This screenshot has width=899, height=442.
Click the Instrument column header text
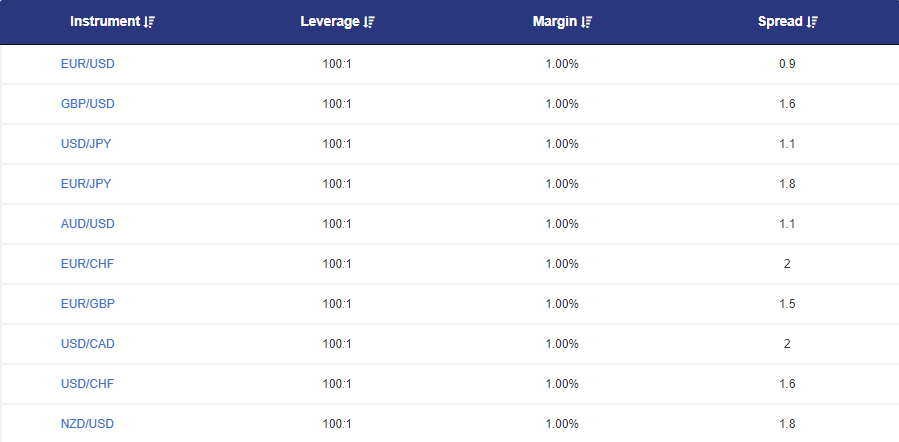click(x=105, y=22)
